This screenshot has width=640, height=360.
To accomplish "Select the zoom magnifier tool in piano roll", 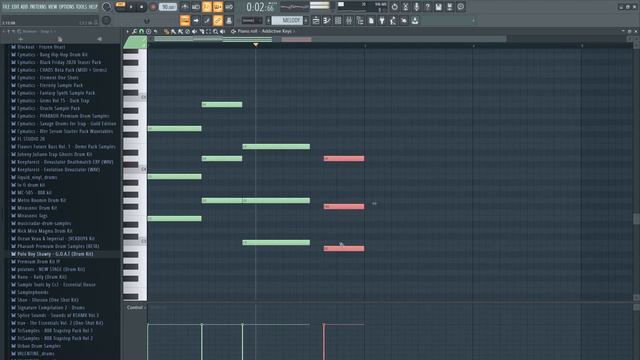I will pyautogui.click(x=216, y=31).
